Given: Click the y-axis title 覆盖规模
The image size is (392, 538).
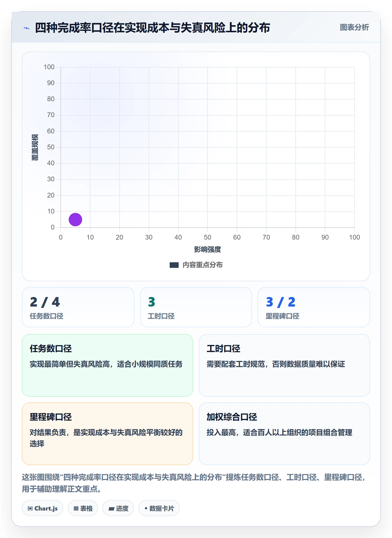Looking at the screenshot, I should click(x=35, y=147).
